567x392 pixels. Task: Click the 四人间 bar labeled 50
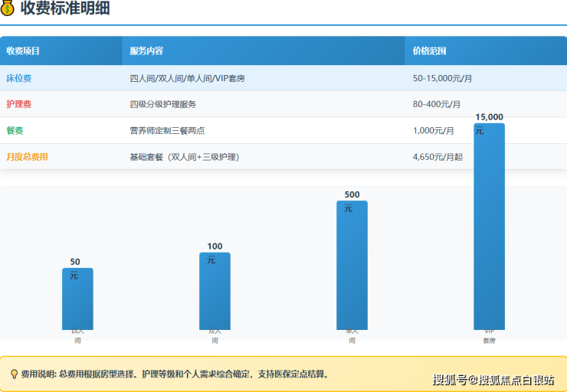click(77, 302)
